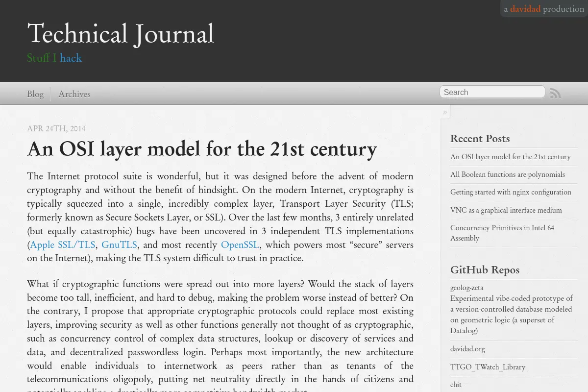Visit the davidad production link

pyautogui.click(x=544, y=9)
